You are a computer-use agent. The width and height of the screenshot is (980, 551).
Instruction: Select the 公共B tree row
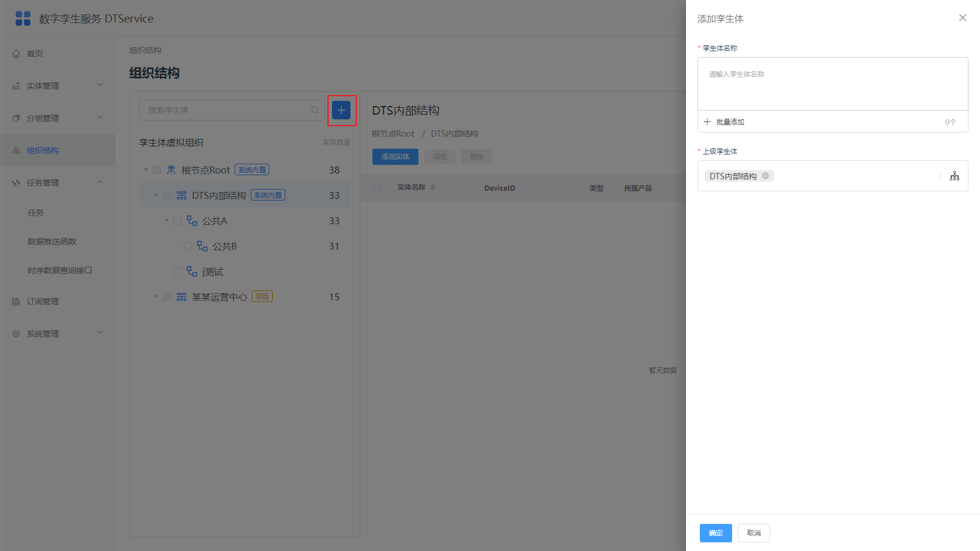click(244, 246)
